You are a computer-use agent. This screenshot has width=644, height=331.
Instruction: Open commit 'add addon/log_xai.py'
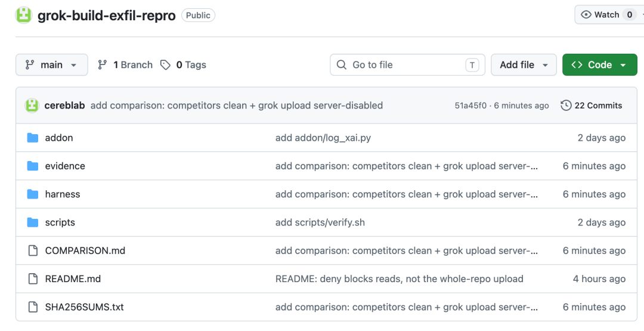point(323,138)
